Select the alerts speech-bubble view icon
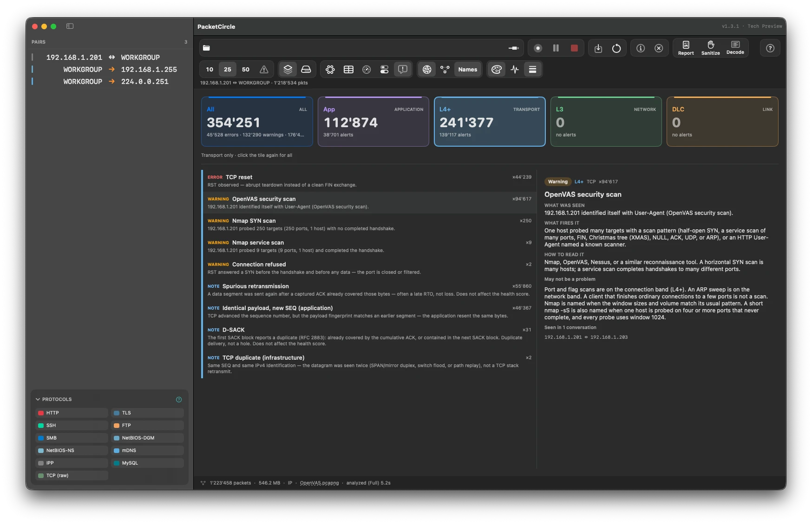This screenshot has height=524, width=812. pyautogui.click(x=402, y=70)
